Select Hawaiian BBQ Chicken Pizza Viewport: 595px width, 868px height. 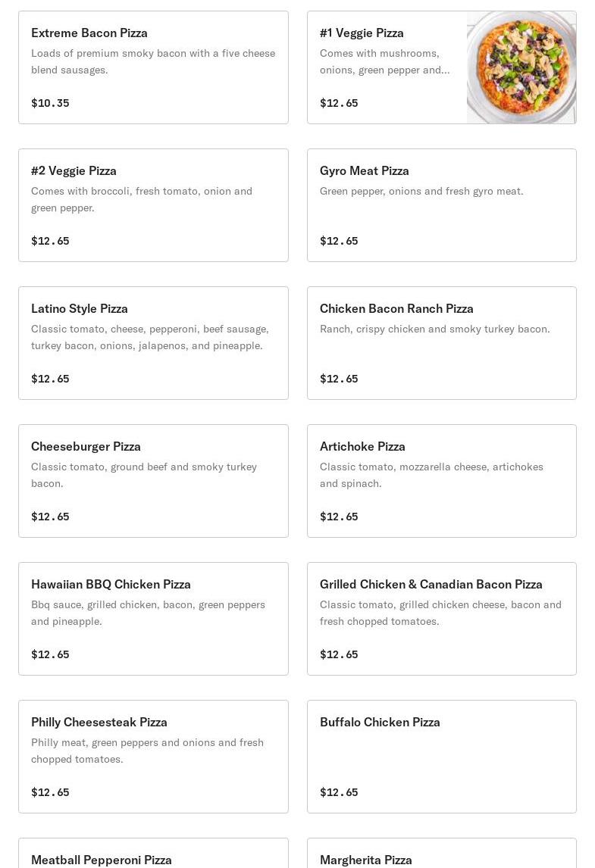[153, 619]
